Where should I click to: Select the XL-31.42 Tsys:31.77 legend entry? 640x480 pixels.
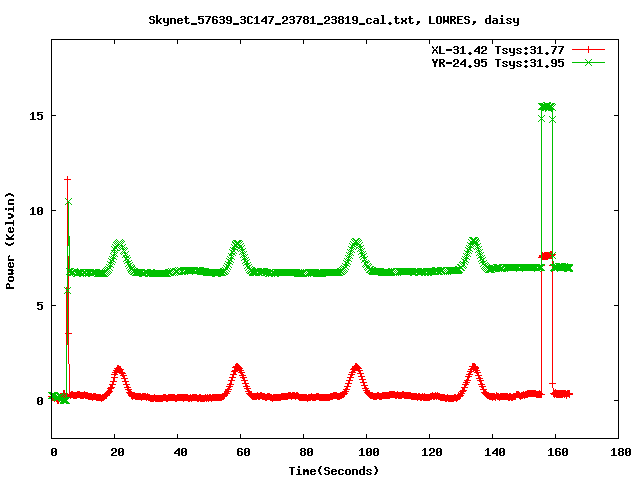(x=498, y=50)
